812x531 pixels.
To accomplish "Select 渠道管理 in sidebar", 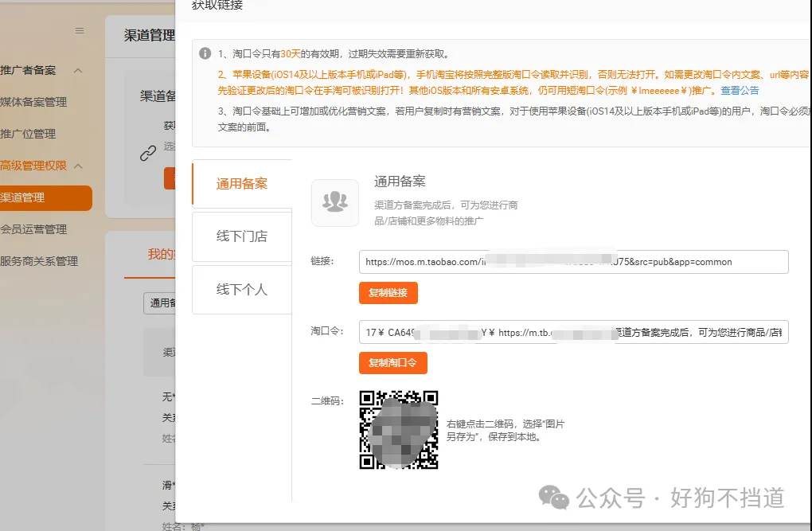I will (x=46, y=198).
